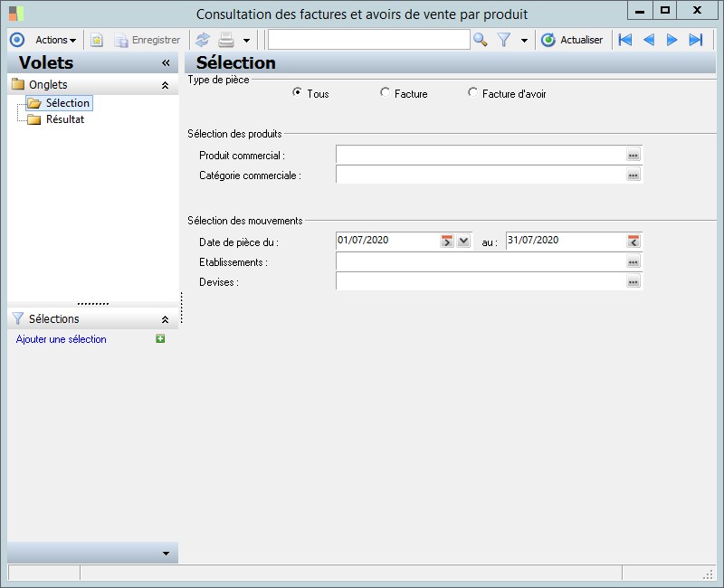Click the application icon in title bar

[x=16, y=14]
